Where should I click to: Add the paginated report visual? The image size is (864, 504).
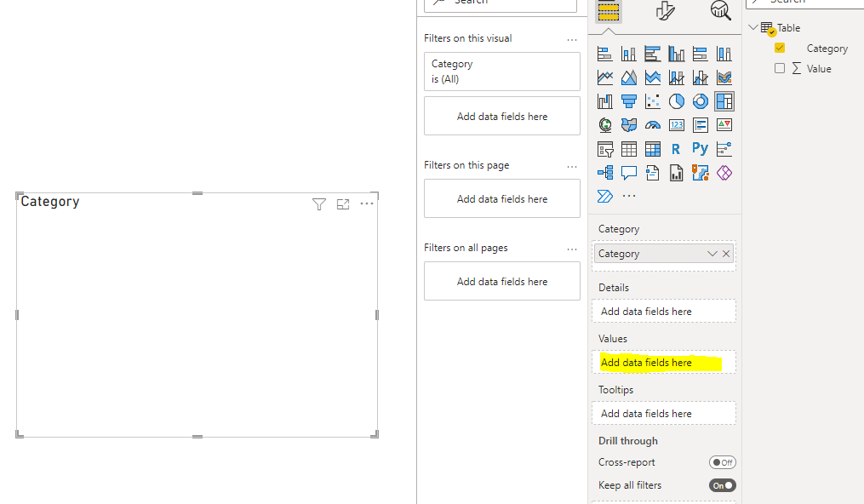[677, 173]
